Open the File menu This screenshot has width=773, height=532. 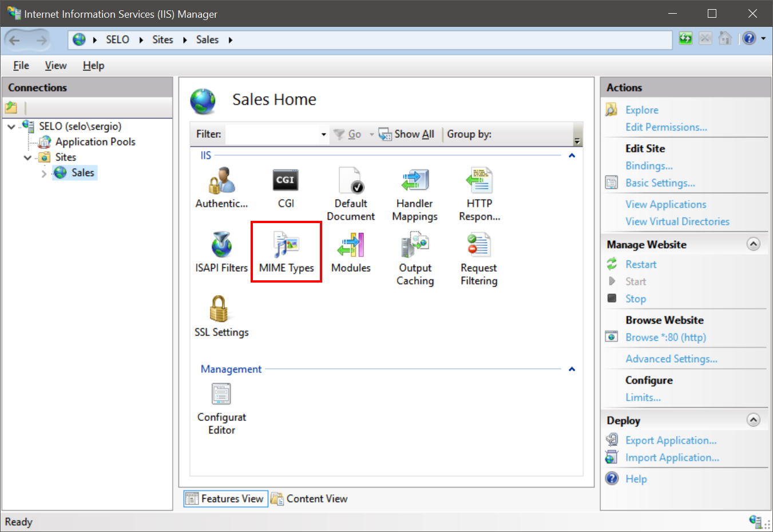click(x=21, y=65)
